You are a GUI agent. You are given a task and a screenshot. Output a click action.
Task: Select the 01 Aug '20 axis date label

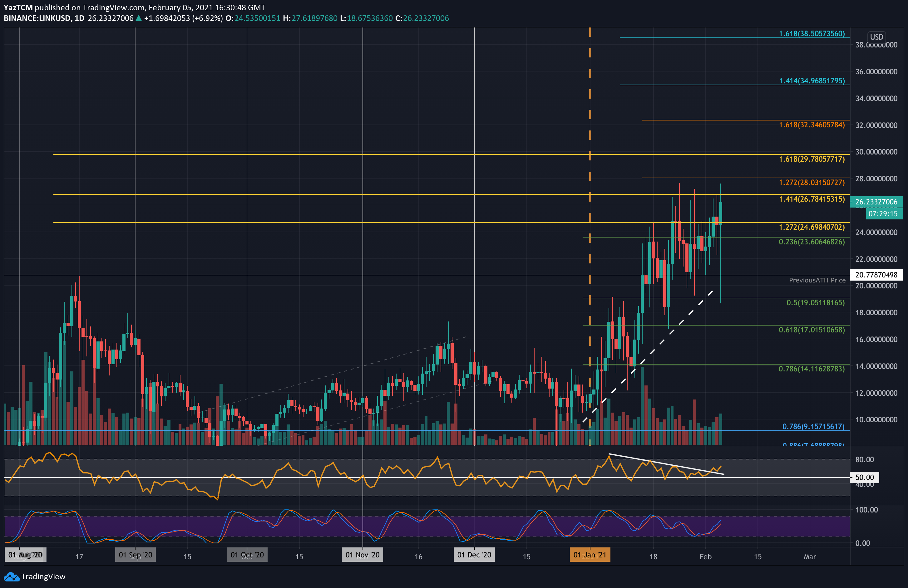click(25, 555)
